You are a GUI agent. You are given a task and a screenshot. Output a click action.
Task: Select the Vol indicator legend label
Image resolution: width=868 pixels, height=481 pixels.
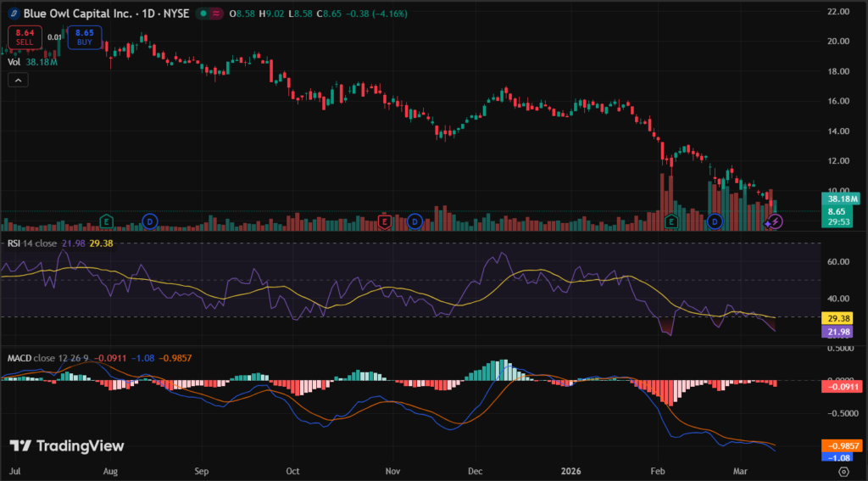click(14, 62)
